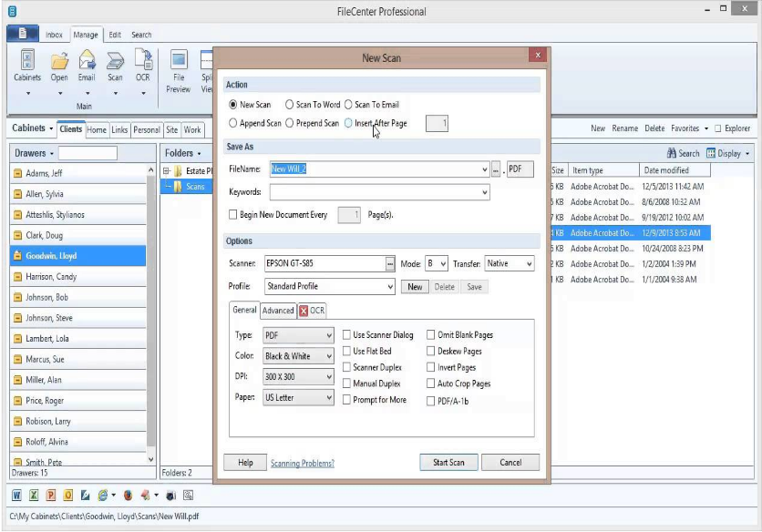The height and width of the screenshot is (532, 762).
Task: Enable Scanner Duplex checkbox
Action: [x=346, y=367]
